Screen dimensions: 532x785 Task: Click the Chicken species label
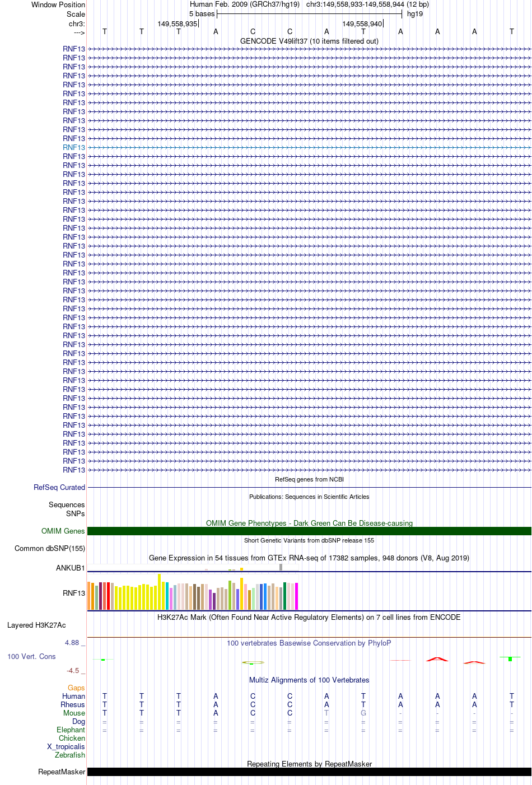click(x=72, y=739)
